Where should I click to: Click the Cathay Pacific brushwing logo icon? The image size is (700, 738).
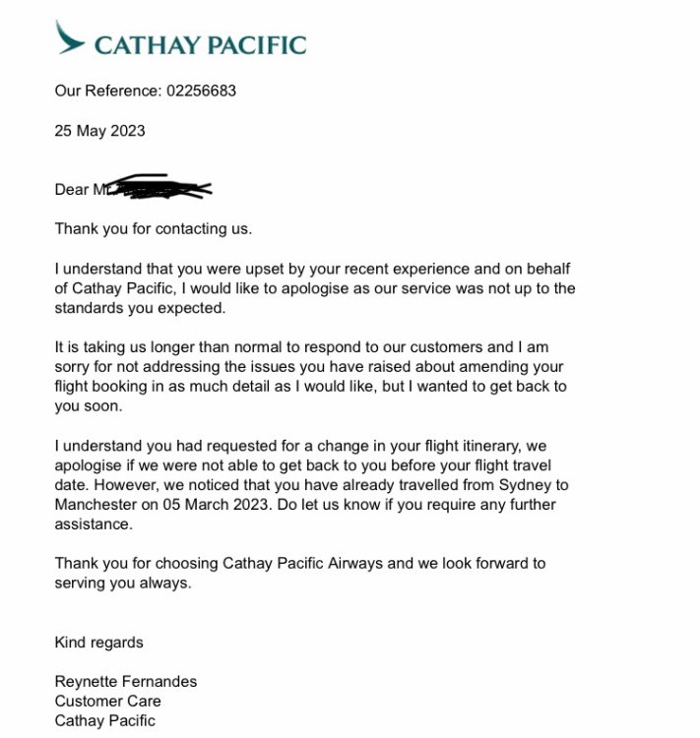pyautogui.click(x=71, y=39)
